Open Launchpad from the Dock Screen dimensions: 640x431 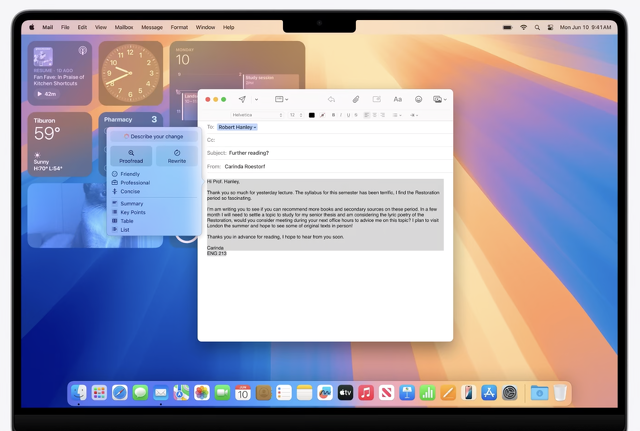pos(99,393)
